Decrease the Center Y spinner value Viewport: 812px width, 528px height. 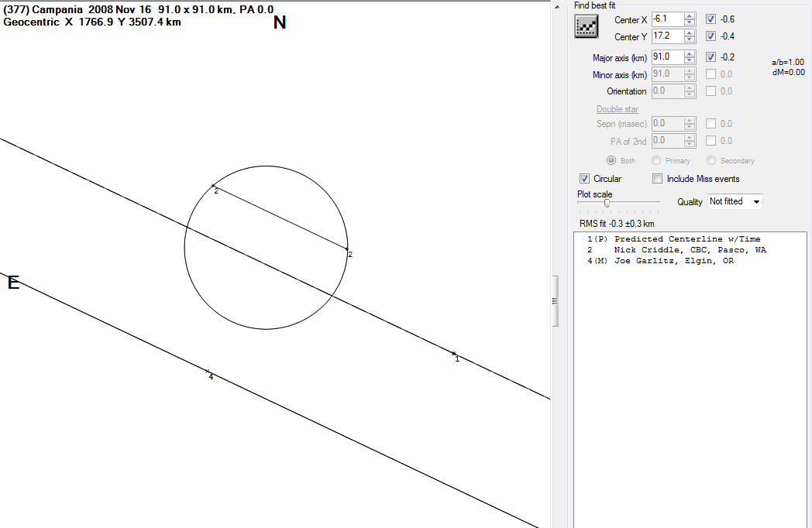coord(690,39)
